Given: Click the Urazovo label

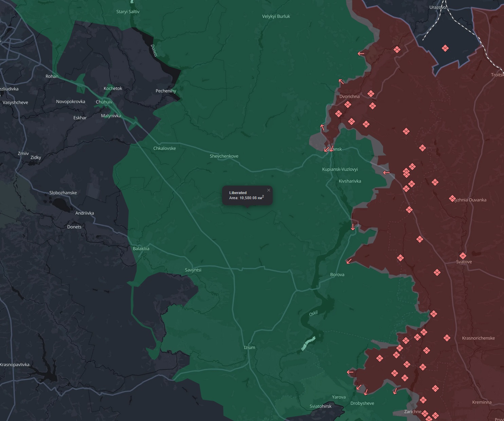Looking at the screenshot, I should point(438,7).
